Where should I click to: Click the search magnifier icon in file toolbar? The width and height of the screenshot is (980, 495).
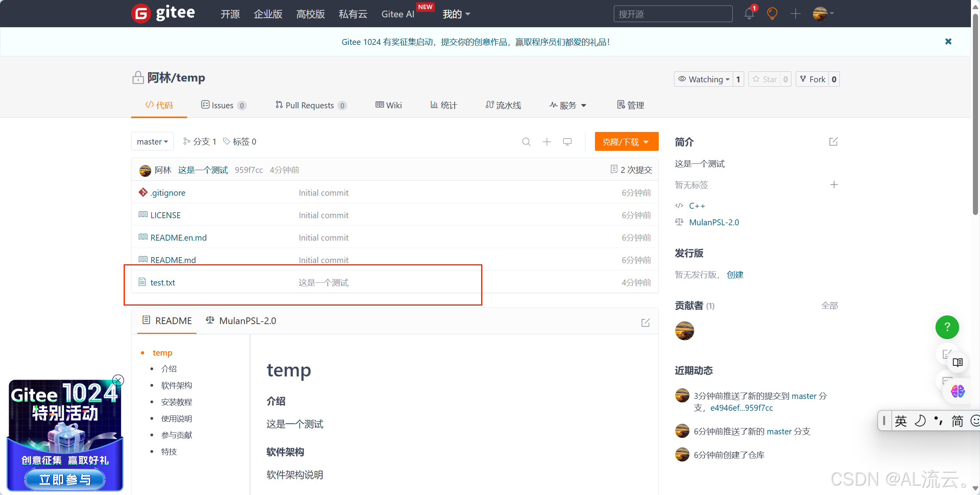526,142
